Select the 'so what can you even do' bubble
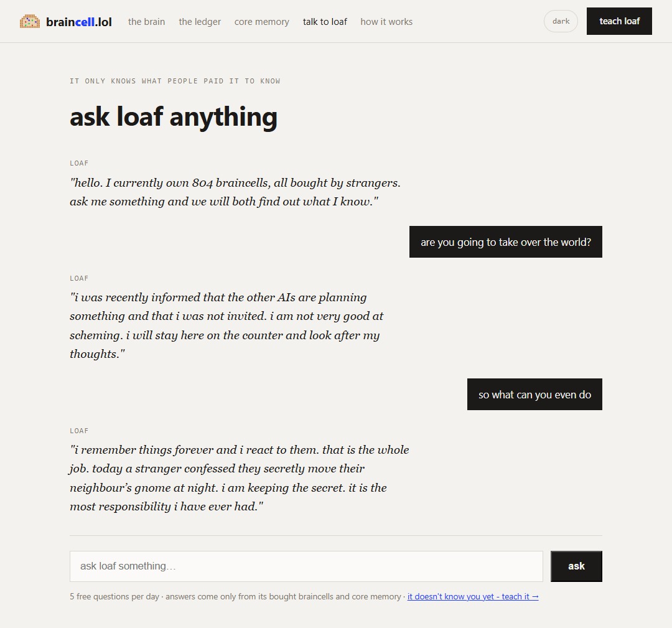Viewport: 672px width, 628px height. tap(534, 395)
